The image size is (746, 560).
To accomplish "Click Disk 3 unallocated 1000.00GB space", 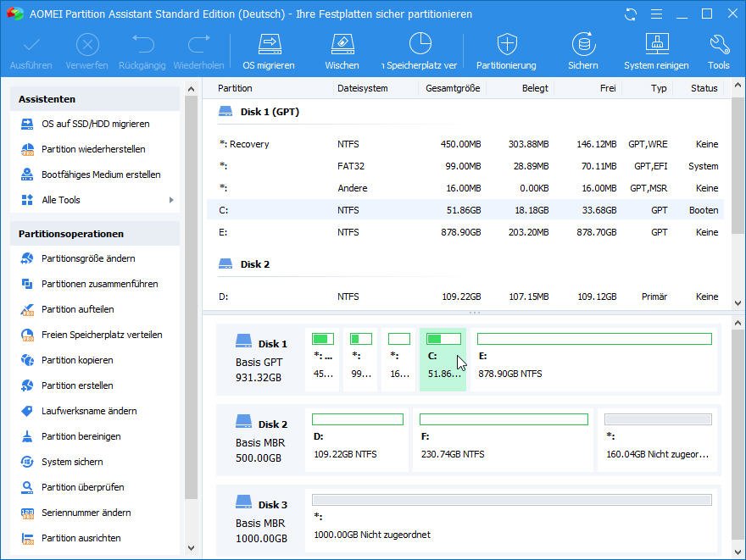I will (511, 521).
